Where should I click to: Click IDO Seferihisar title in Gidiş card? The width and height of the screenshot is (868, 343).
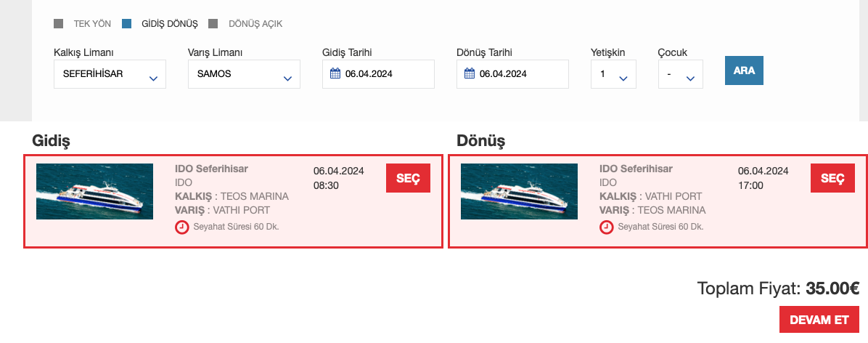click(x=211, y=169)
